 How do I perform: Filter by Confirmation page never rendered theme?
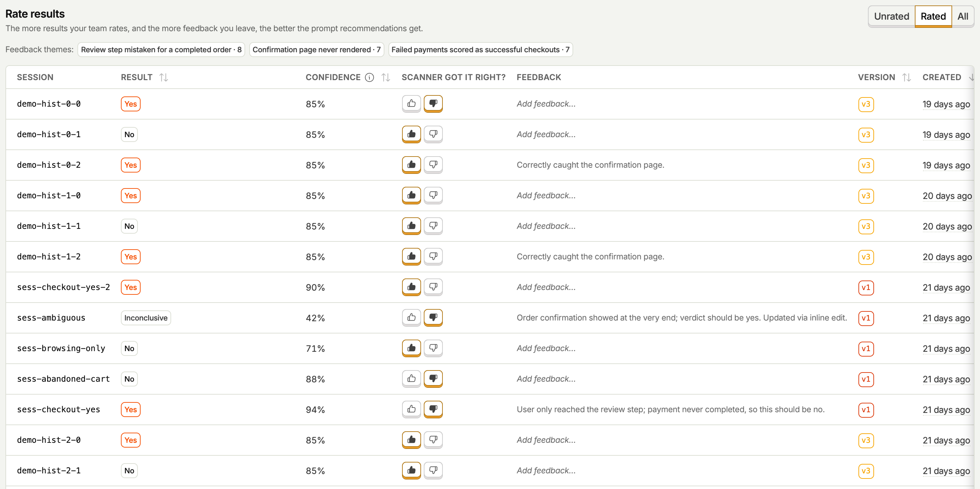pyautogui.click(x=316, y=50)
